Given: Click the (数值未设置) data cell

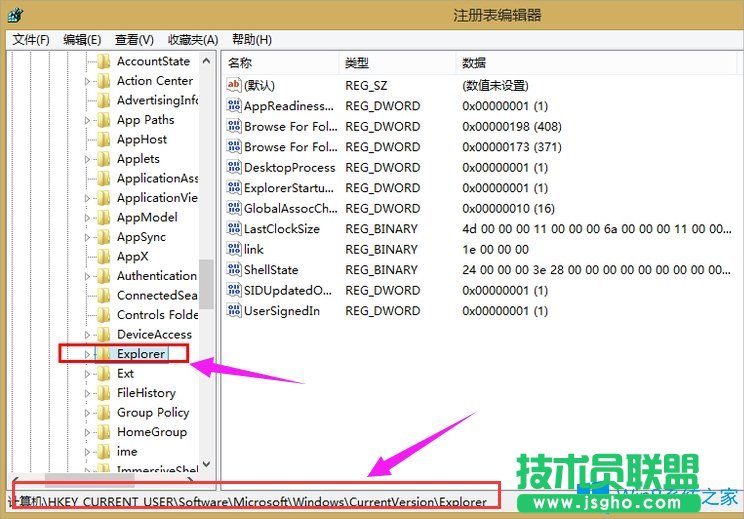Looking at the screenshot, I should coord(495,85).
